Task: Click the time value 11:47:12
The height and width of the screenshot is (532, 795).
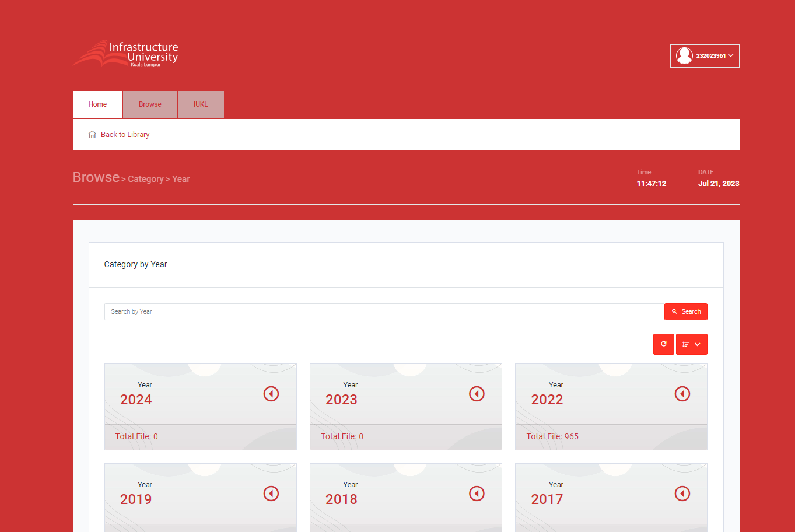Action: tap(652, 183)
